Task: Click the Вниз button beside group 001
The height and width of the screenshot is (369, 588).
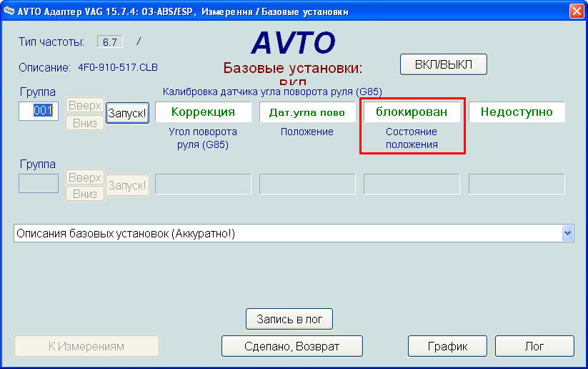Action: point(85,123)
